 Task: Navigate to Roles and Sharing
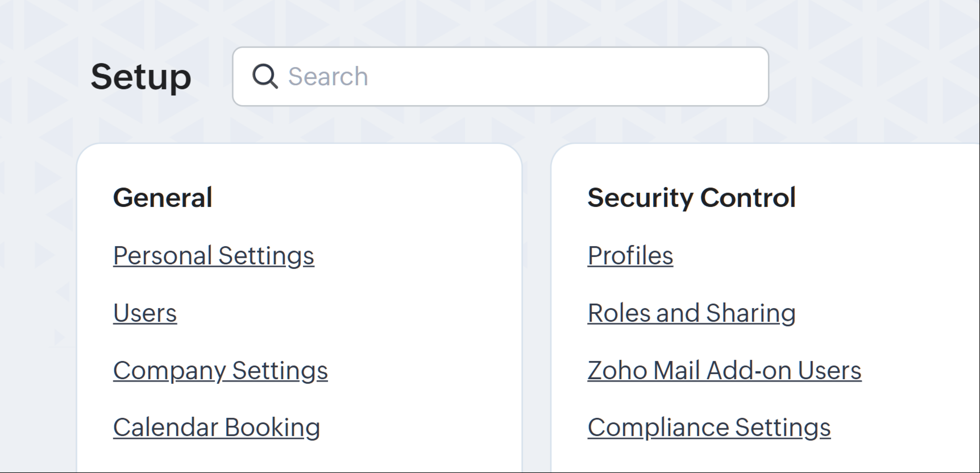tap(691, 313)
